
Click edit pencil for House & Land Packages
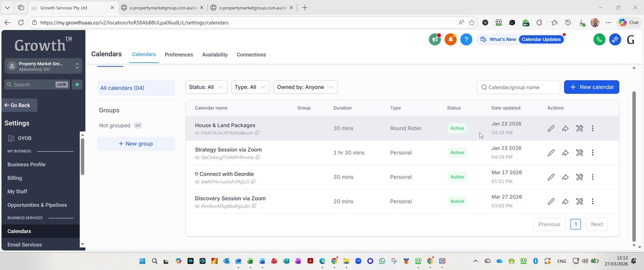tap(551, 128)
